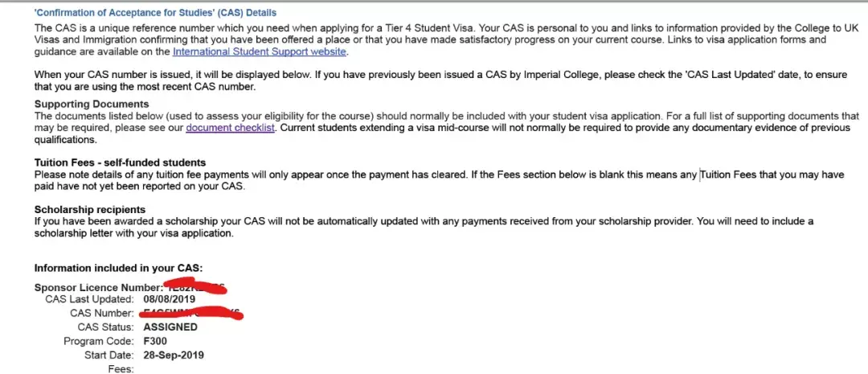The height and width of the screenshot is (374, 868).
Task: Select the 08/08/2019 date value
Action: click(x=169, y=299)
